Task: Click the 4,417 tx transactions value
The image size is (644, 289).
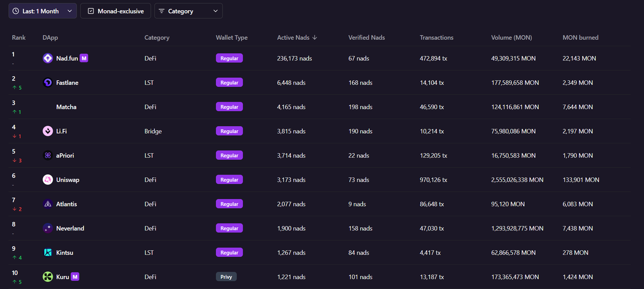Action: pos(430,252)
